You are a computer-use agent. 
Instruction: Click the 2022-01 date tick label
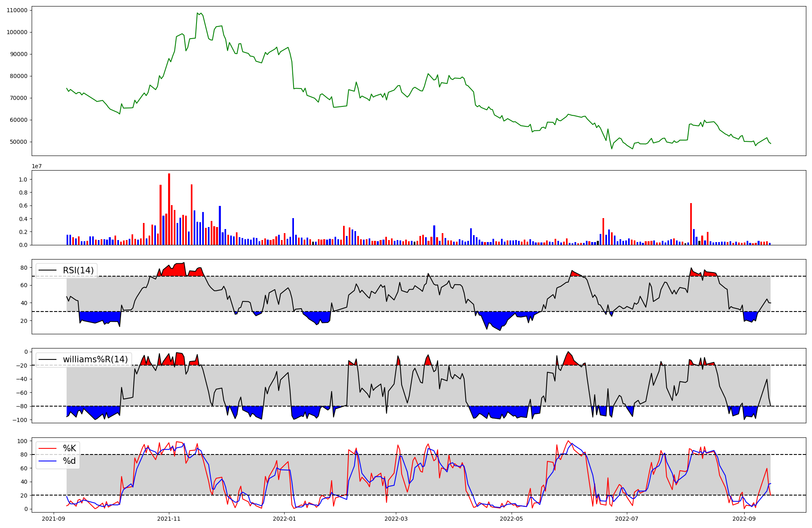[284, 519]
